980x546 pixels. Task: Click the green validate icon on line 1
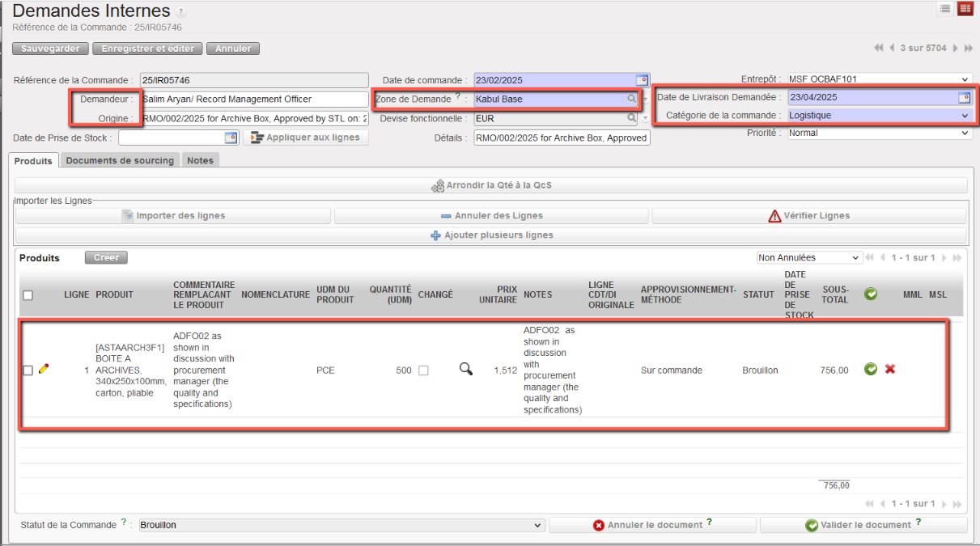click(871, 370)
